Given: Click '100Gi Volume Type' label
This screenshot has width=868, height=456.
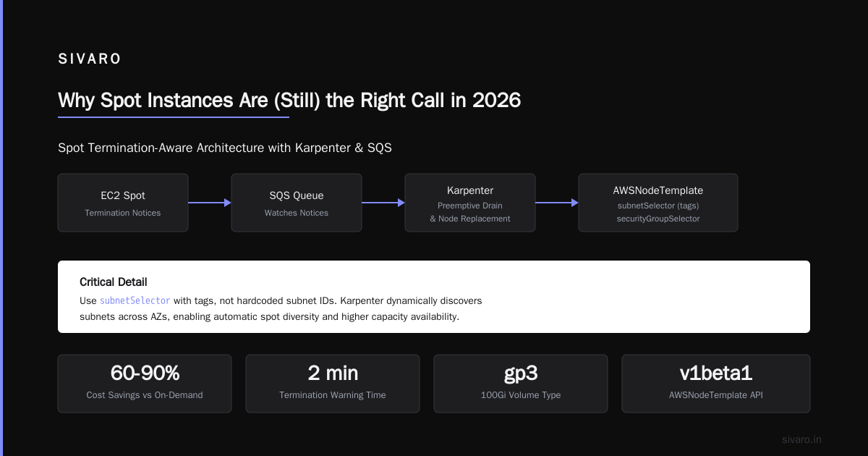Looking at the screenshot, I should 521,395.
